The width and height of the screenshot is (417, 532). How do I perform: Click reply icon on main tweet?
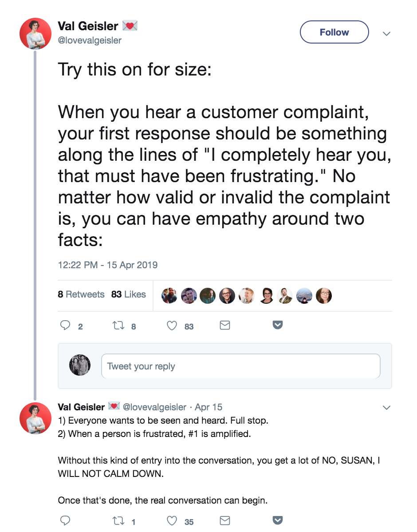click(65, 326)
